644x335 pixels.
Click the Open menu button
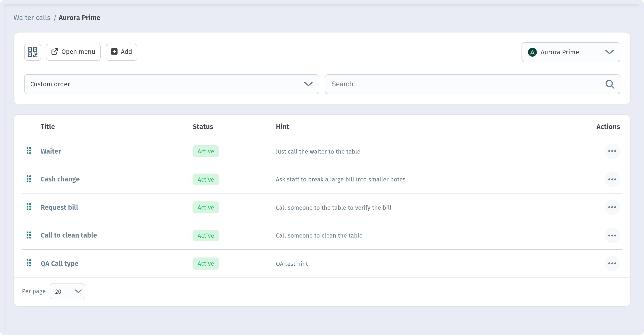[x=73, y=52]
